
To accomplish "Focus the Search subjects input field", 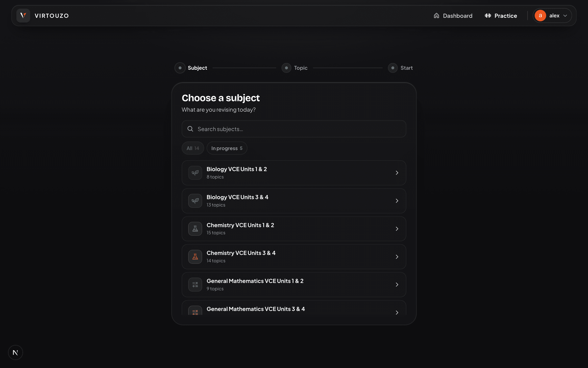I will click(294, 129).
